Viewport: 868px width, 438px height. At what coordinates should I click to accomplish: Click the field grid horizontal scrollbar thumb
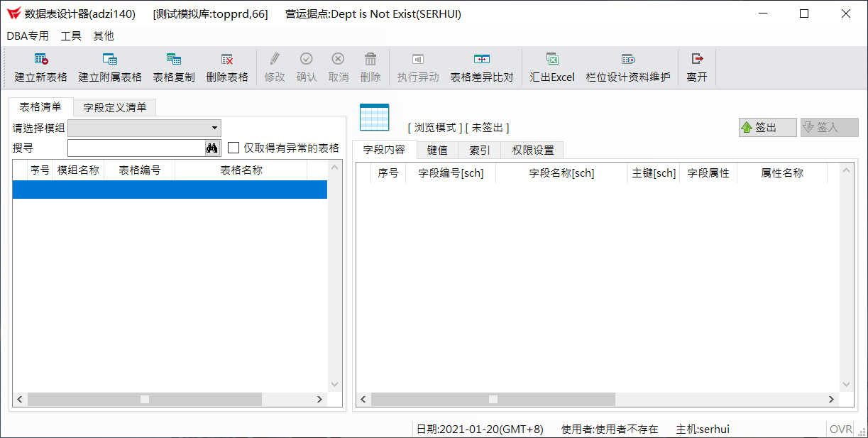pos(493,400)
